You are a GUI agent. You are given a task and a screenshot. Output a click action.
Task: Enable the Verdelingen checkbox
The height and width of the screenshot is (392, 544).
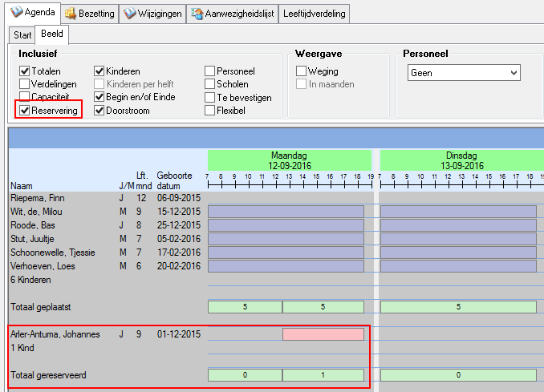click(x=25, y=84)
